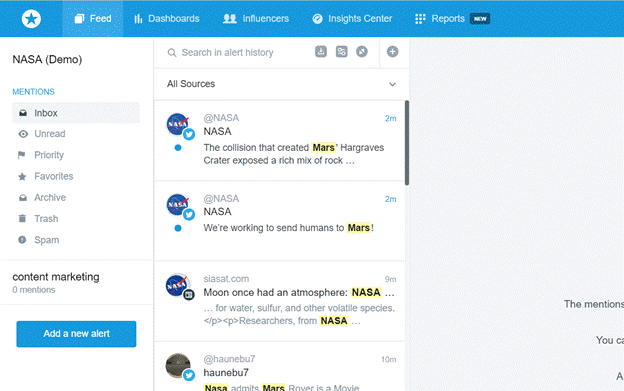
Task: Click the Reports grid icon
Action: [420, 19]
